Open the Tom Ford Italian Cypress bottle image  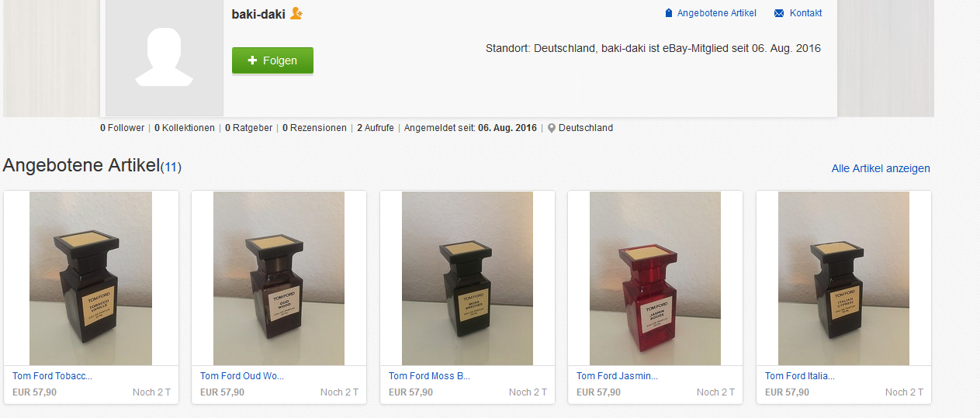pyautogui.click(x=843, y=278)
